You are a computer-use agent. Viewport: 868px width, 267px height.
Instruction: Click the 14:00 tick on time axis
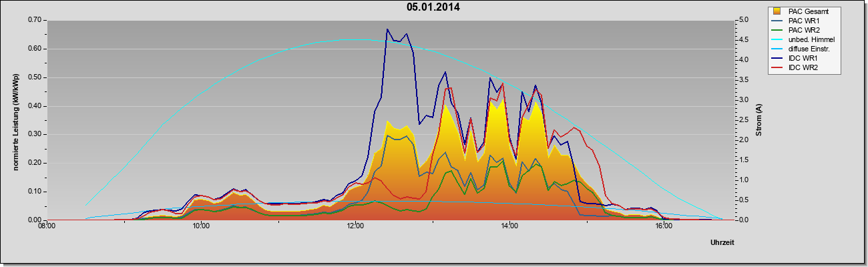coord(509,227)
